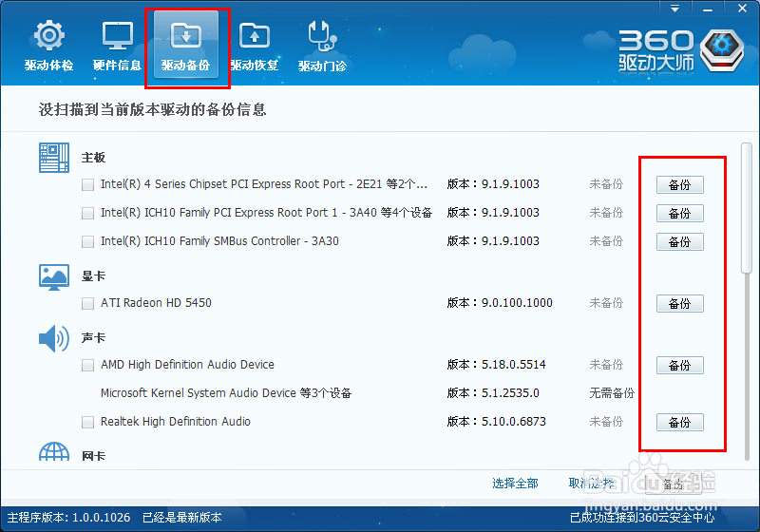Image resolution: width=760 pixels, height=532 pixels.
Task: Click the 网卡 category heading
Action: 93,456
